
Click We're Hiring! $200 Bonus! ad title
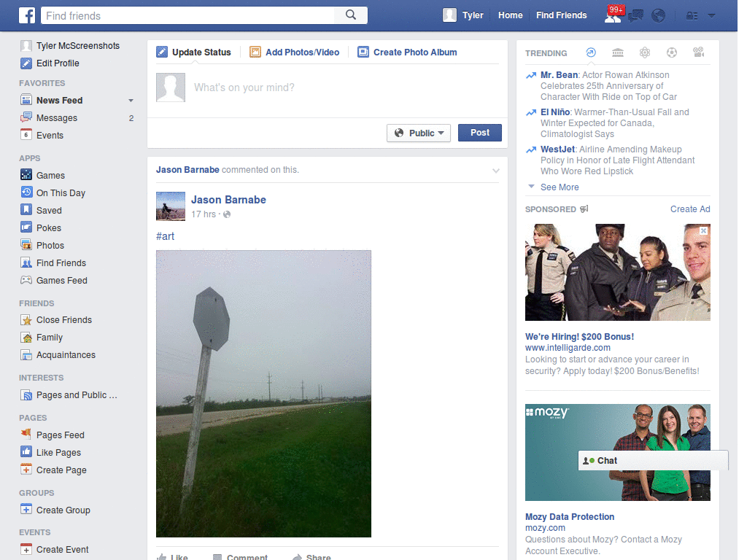click(x=579, y=337)
